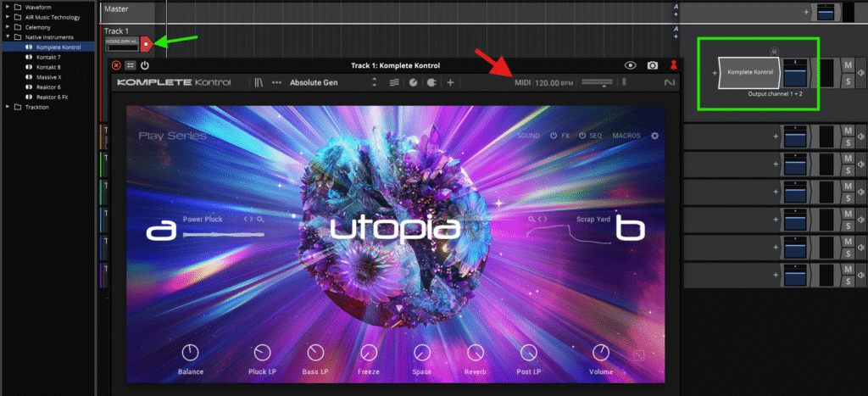
Task: Open Master track automation A icon
Action: [x=676, y=7]
